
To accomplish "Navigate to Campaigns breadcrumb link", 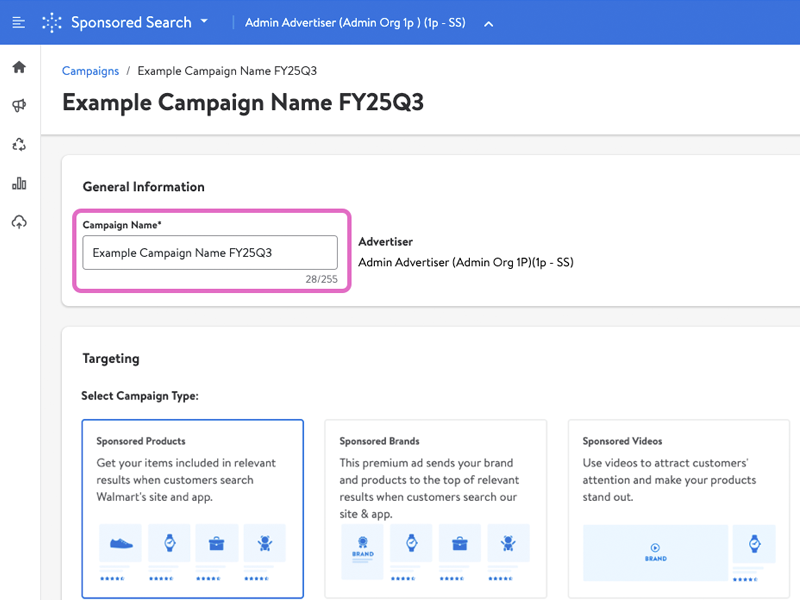I will coord(90,71).
